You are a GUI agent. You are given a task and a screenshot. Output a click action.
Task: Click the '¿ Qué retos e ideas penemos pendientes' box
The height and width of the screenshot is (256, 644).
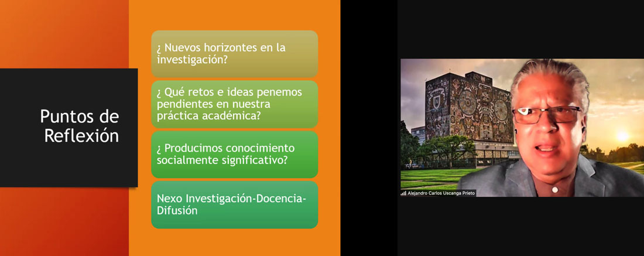coord(235,104)
